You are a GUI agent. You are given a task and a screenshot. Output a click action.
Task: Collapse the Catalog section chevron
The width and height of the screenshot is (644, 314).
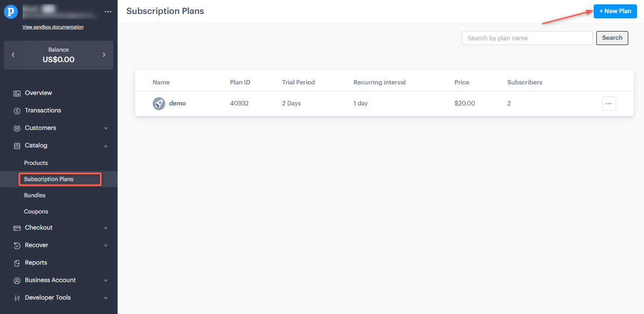pyautogui.click(x=106, y=146)
